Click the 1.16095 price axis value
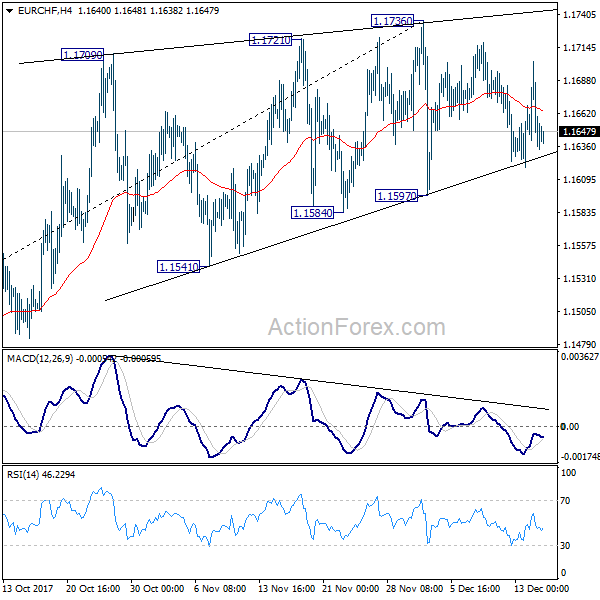The height and width of the screenshot is (600, 600). [x=579, y=179]
